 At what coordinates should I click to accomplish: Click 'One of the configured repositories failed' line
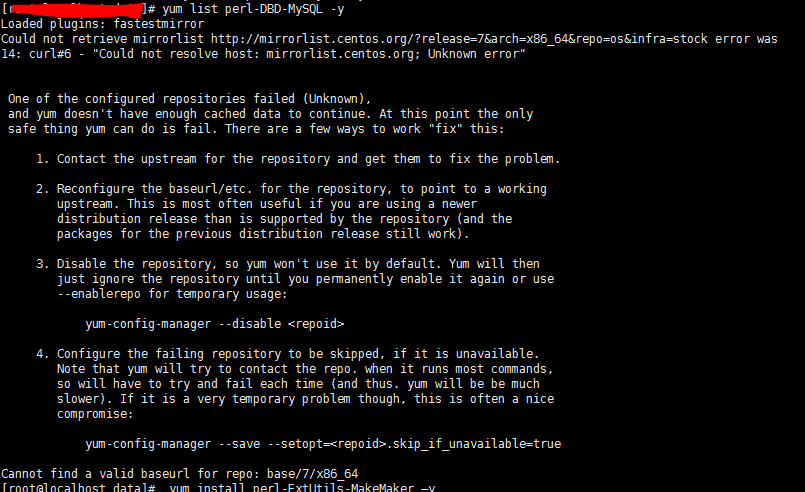pyautogui.click(x=190, y=98)
